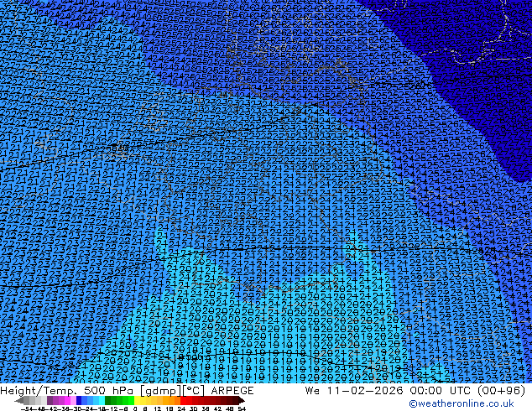Pick the yellow legend swatch

[x=137, y=400]
